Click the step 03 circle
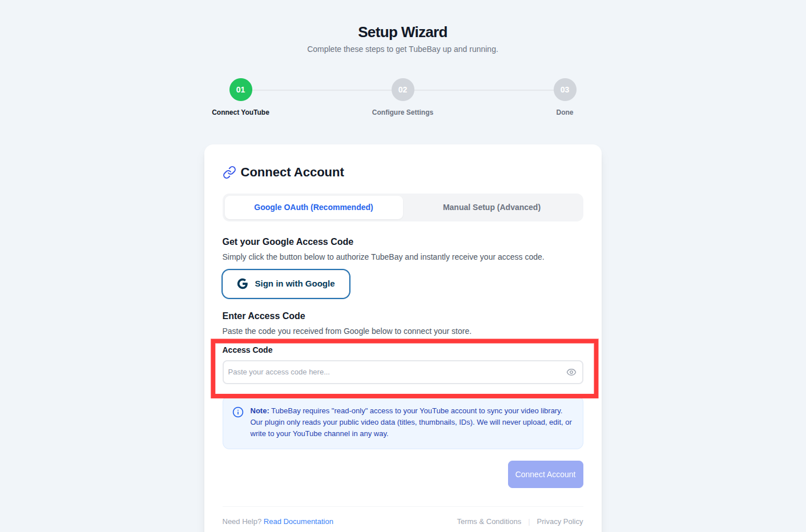This screenshot has height=532, width=806. click(x=565, y=90)
